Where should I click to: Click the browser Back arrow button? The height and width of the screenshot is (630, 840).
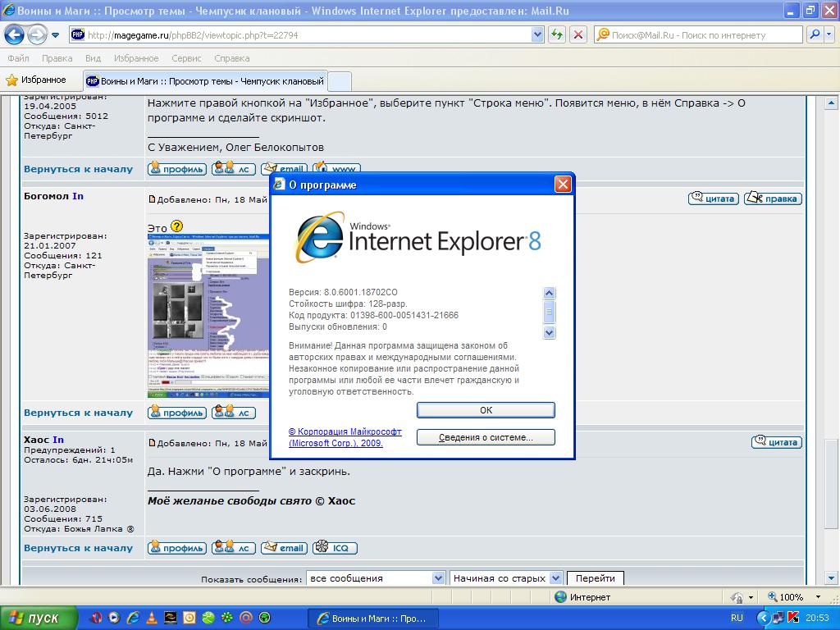[x=14, y=35]
